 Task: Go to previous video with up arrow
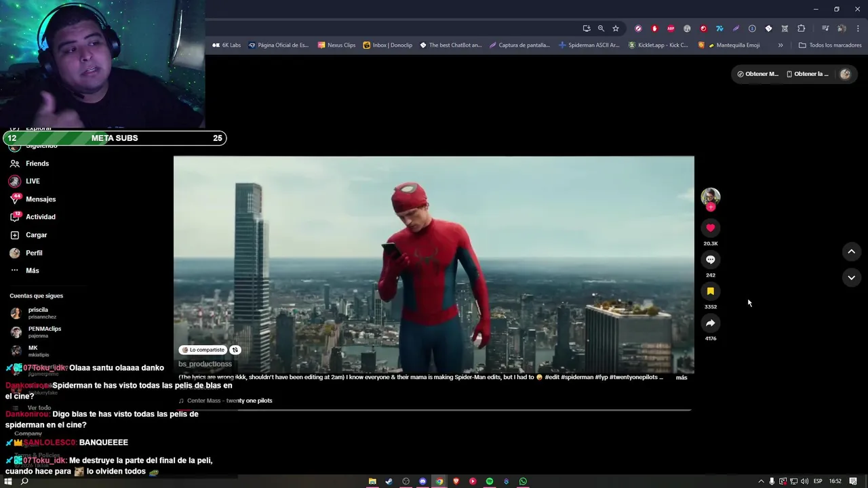pos(851,251)
